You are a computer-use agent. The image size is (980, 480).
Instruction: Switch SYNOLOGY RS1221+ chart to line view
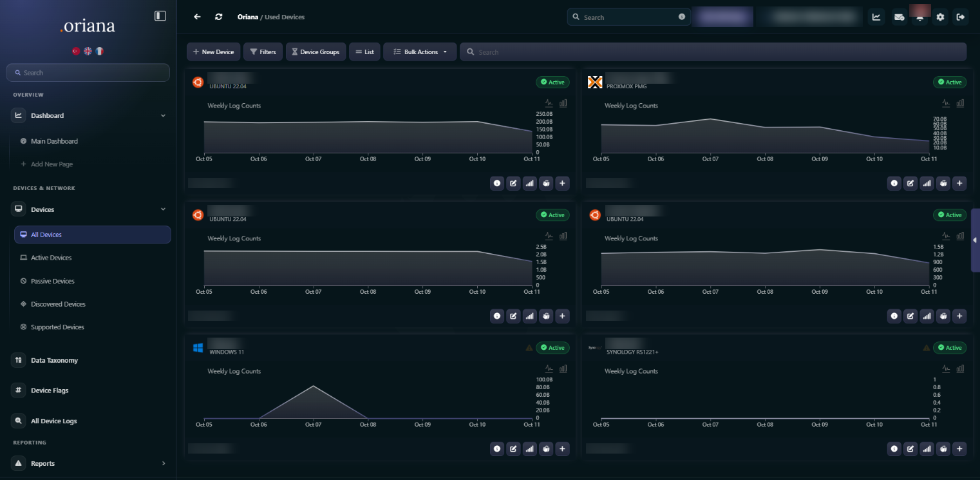pyautogui.click(x=946, y=369)
